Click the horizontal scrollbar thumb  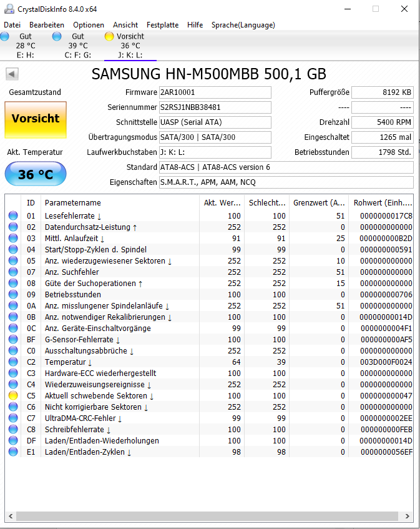pos(207,516)
